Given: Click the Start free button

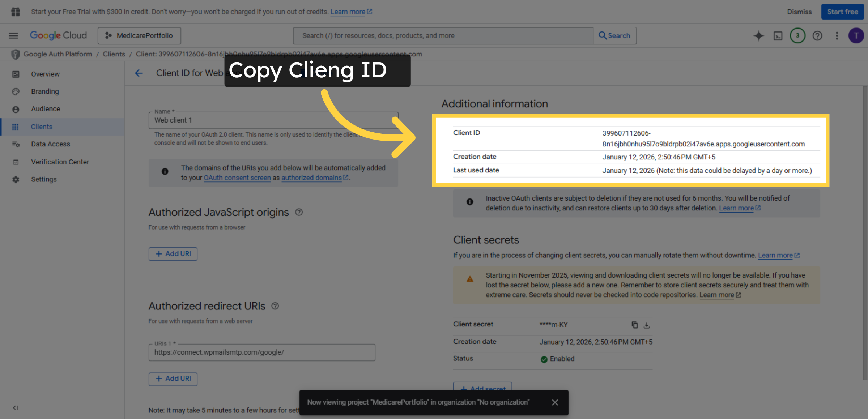Looking at the screenshot, I should tap(842, 11).
